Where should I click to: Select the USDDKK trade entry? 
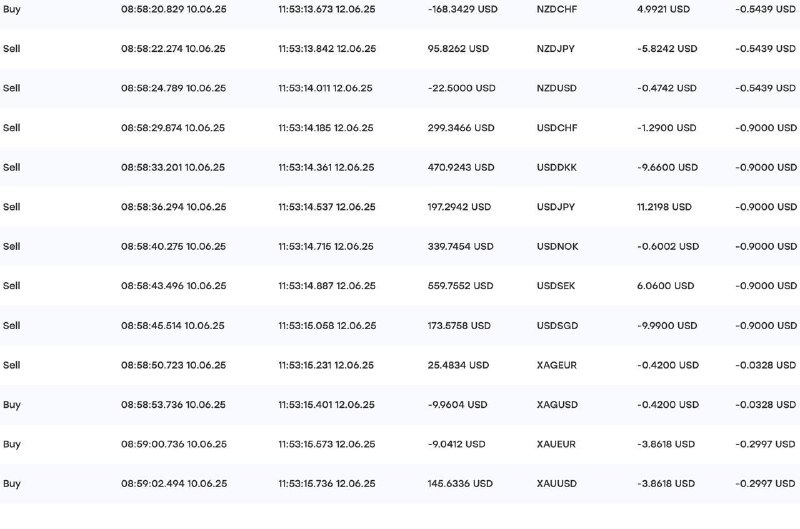[400, 167]
